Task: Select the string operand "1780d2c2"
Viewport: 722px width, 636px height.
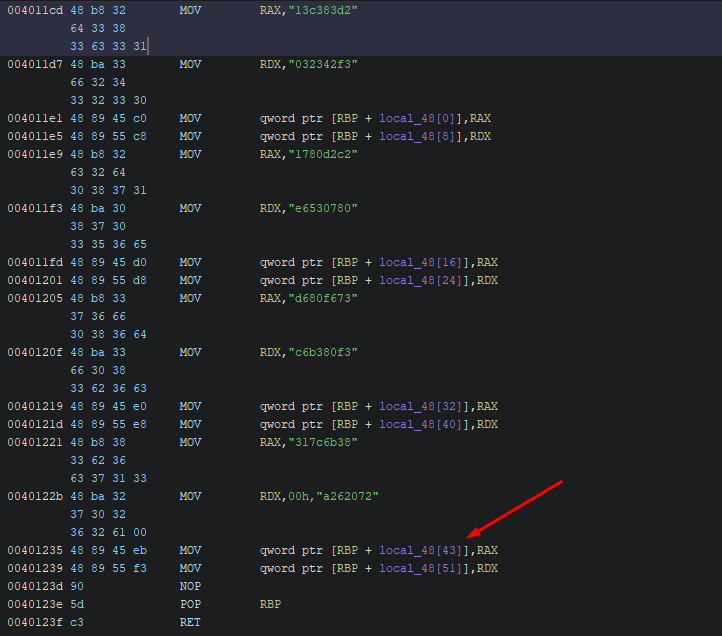Action: [x=320, y=154]
